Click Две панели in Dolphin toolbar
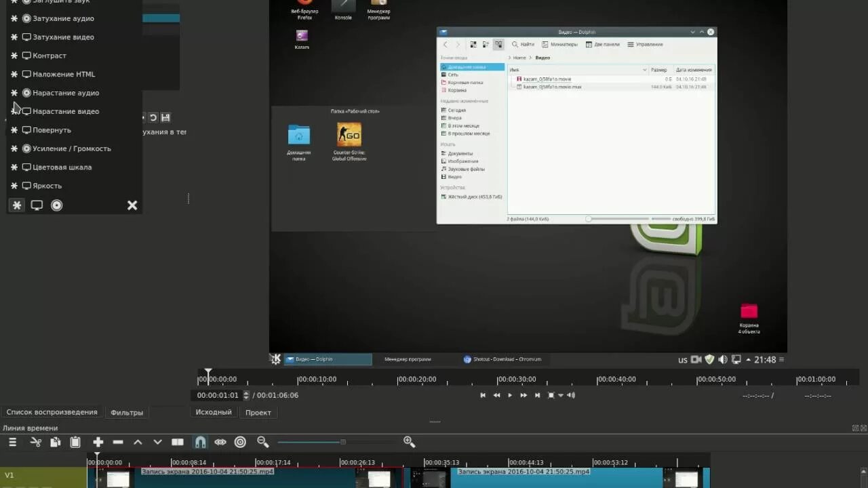Screen dimensions: 868x488 coord(601,44)
